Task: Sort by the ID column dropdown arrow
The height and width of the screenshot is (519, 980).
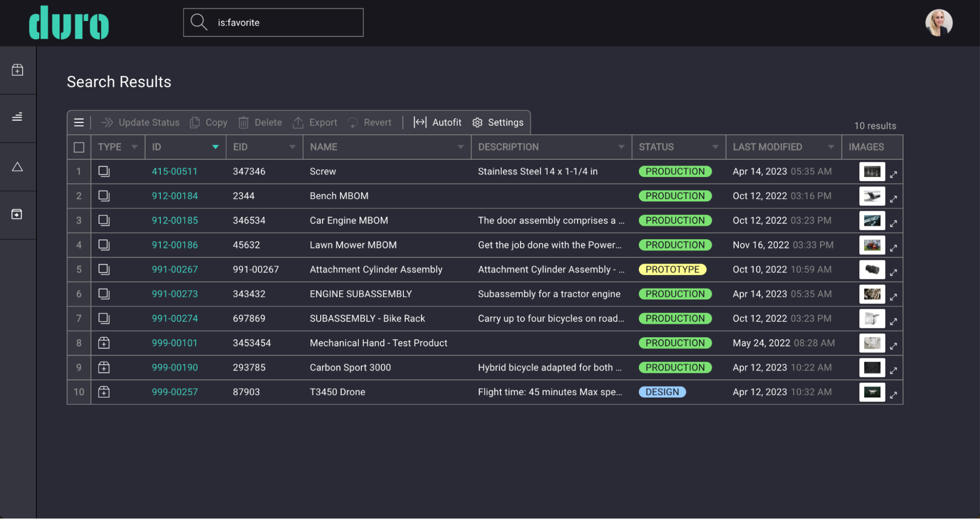Action: (x=215, y=147)
